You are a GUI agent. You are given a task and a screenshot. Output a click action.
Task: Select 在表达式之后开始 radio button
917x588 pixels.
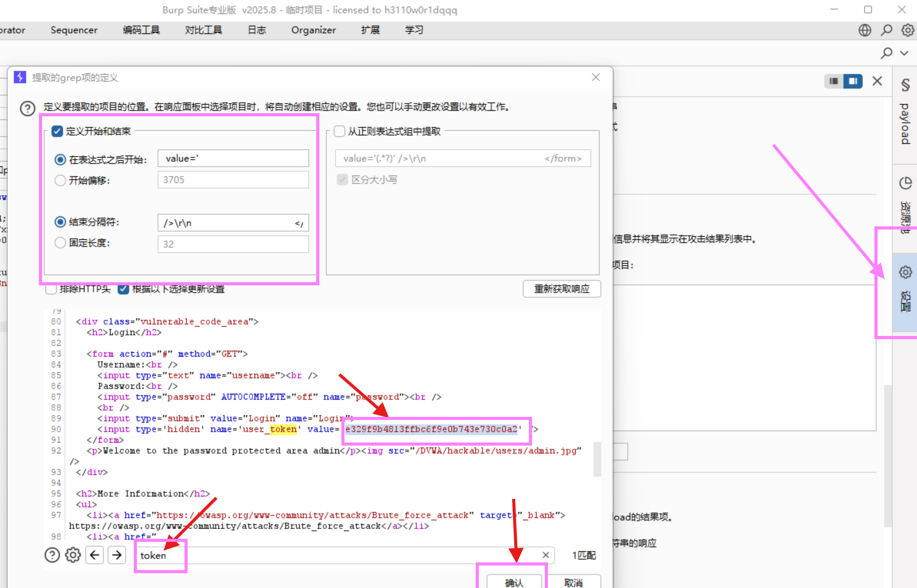(x=60, y=160)
